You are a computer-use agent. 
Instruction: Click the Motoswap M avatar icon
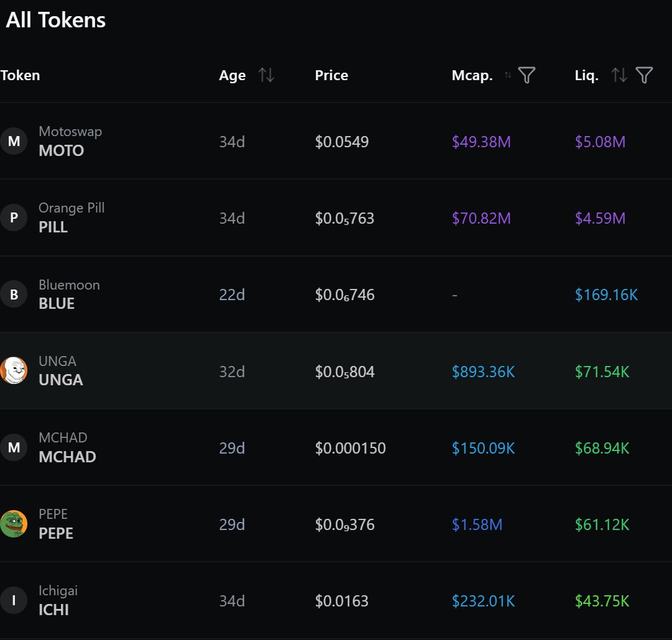click(x=14, y=141)
